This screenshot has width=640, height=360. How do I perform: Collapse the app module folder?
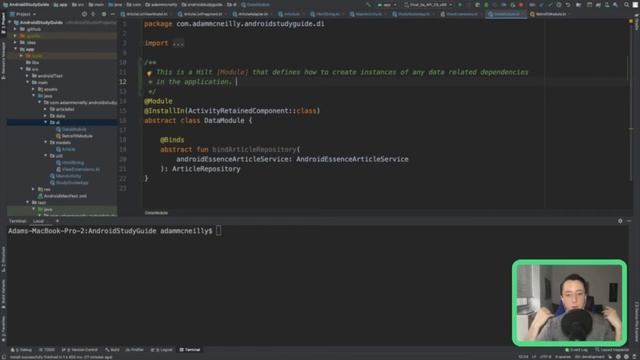[16, 49]
